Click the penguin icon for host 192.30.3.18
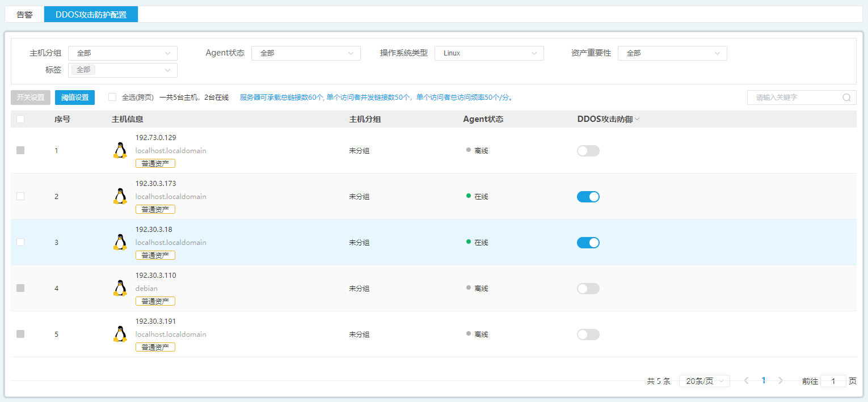 tap(120, 242)
